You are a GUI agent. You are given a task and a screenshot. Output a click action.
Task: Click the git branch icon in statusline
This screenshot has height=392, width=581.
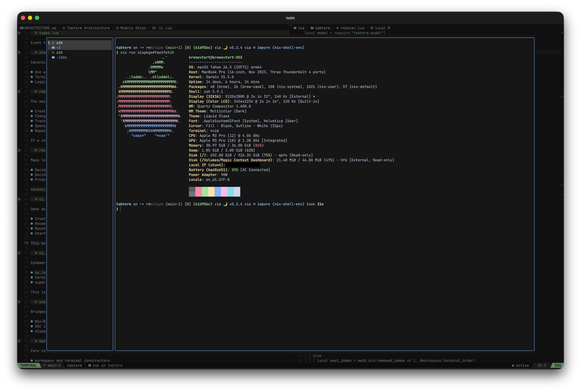tap(45, 366)
